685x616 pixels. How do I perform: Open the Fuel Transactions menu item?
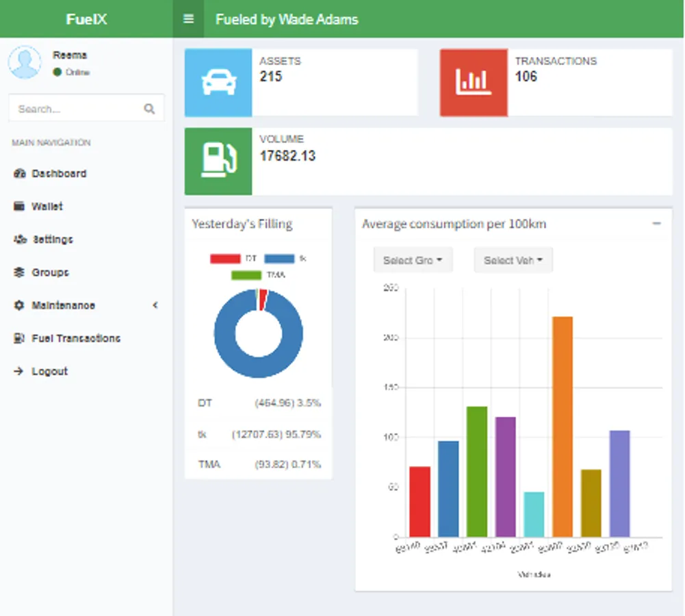pyautogui.click(x=85, y=338)
